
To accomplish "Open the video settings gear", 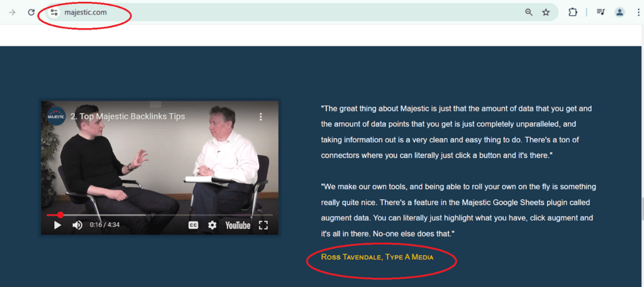I will coord(212,225).
